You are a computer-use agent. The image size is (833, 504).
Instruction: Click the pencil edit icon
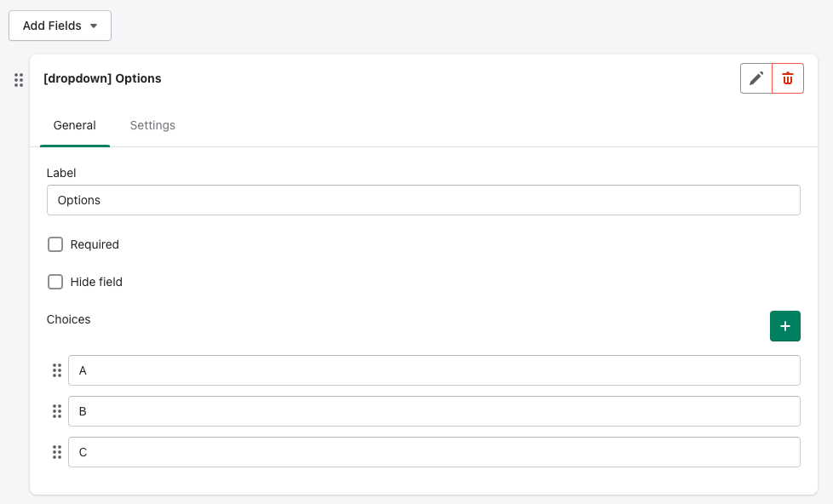(756, 78)
